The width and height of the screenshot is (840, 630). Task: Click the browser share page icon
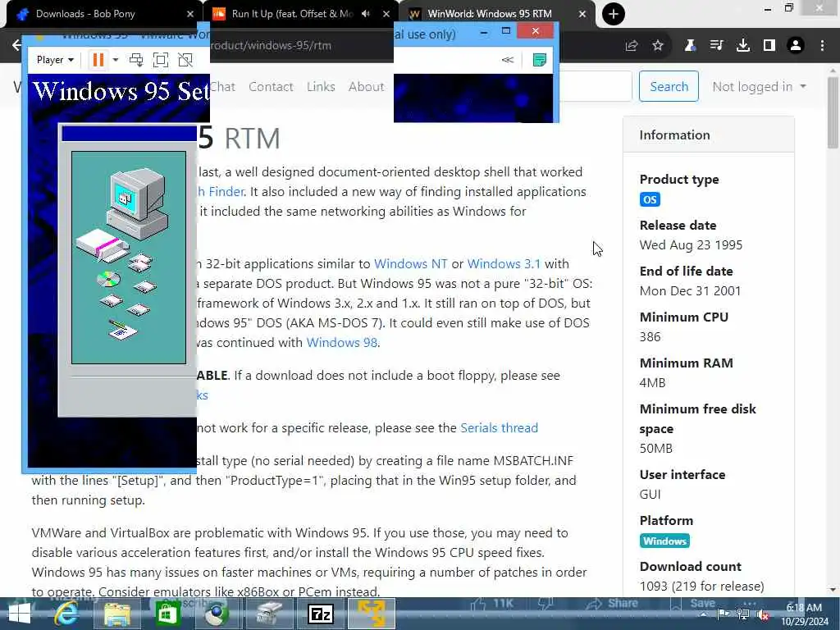point(632,46)
